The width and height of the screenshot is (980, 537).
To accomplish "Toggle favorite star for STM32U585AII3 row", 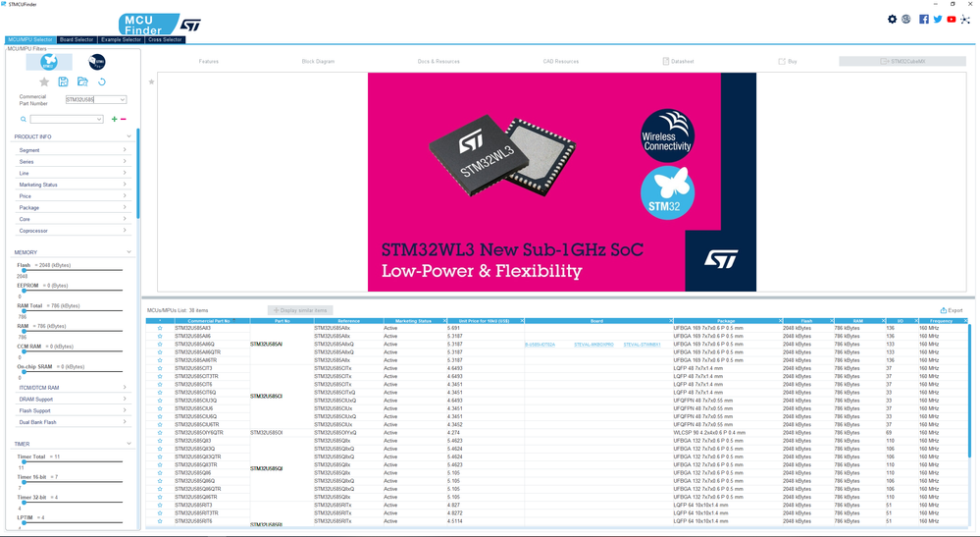I will tap(160, 328).
